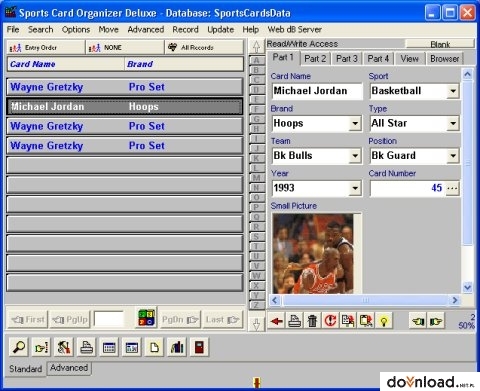
Task: Open the Position dropdown showing Bk Guard
Action: tap(453, 156)
